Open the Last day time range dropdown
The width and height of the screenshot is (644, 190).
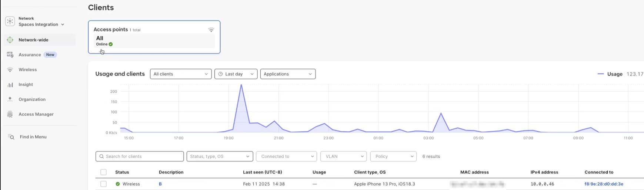[x=236, y=74]
